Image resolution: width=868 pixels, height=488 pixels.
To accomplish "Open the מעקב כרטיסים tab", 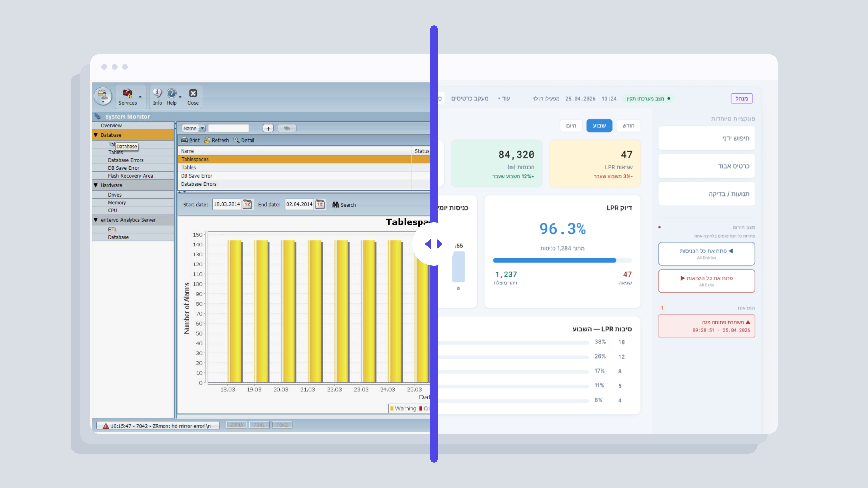I will [469, 98].
